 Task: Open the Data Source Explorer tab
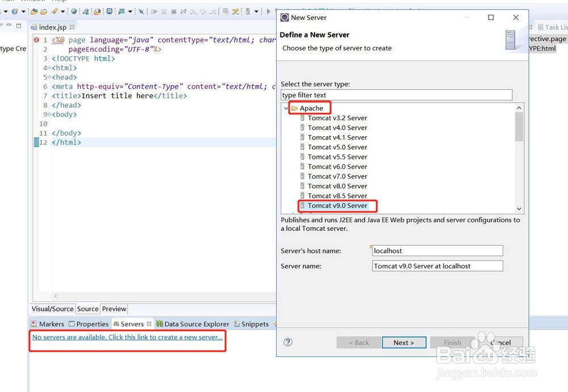coord(193,324)
